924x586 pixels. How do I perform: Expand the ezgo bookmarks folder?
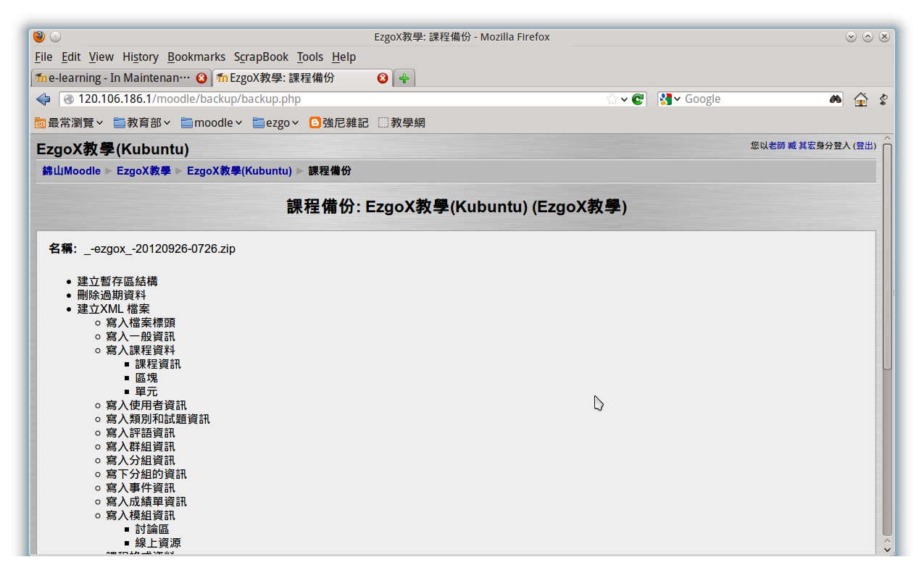click(x=275, y=123)
